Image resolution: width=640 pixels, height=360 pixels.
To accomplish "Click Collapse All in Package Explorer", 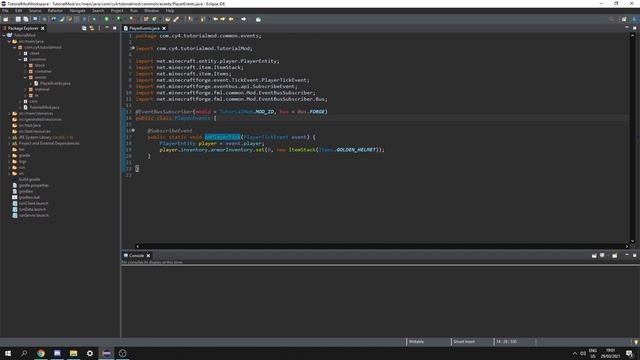I will coord(84,28).
